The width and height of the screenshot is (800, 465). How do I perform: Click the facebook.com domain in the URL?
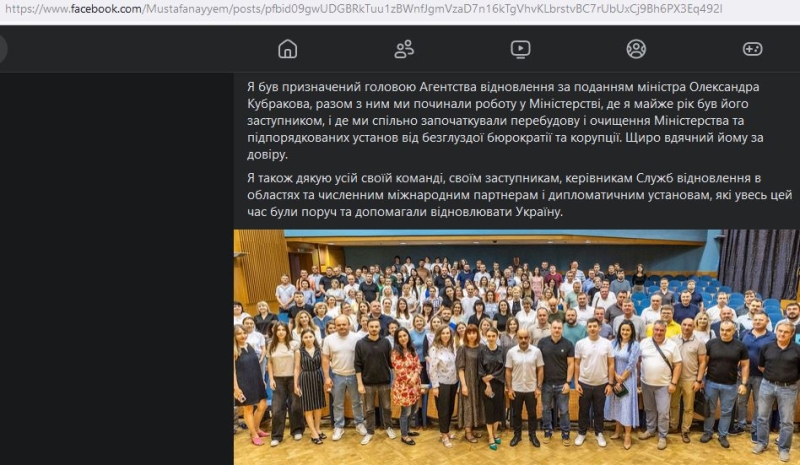[106, 9]
